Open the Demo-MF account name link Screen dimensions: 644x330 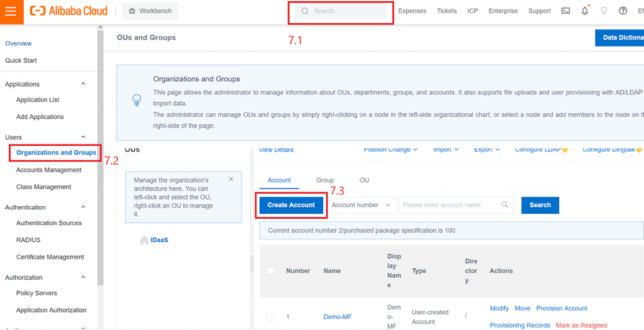[338, 316]
